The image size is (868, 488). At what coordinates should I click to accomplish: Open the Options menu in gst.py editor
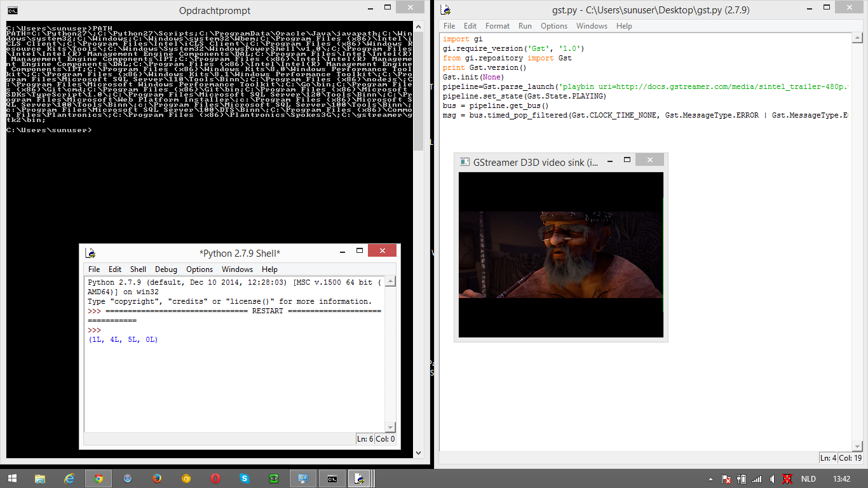[x=554, y=26]
